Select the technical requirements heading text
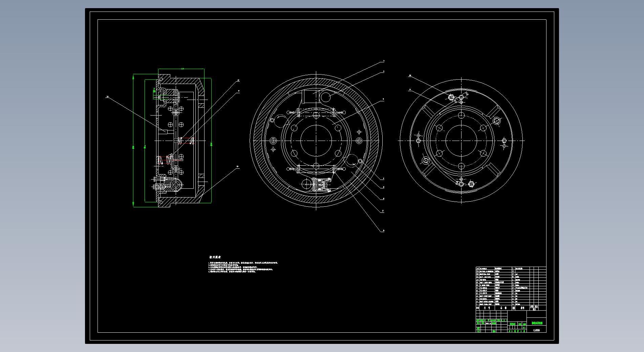The width and height of the screenshot is (644, 352). coord(215,257)
